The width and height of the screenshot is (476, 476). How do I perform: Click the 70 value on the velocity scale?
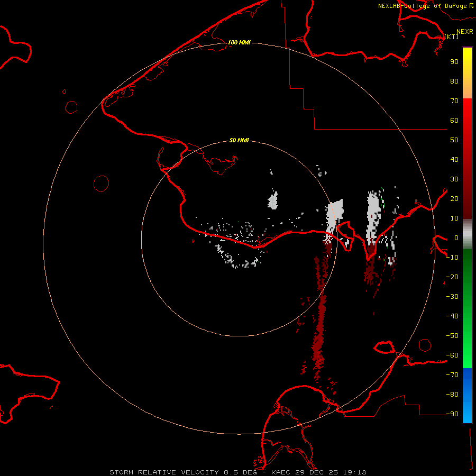[454, 101]
